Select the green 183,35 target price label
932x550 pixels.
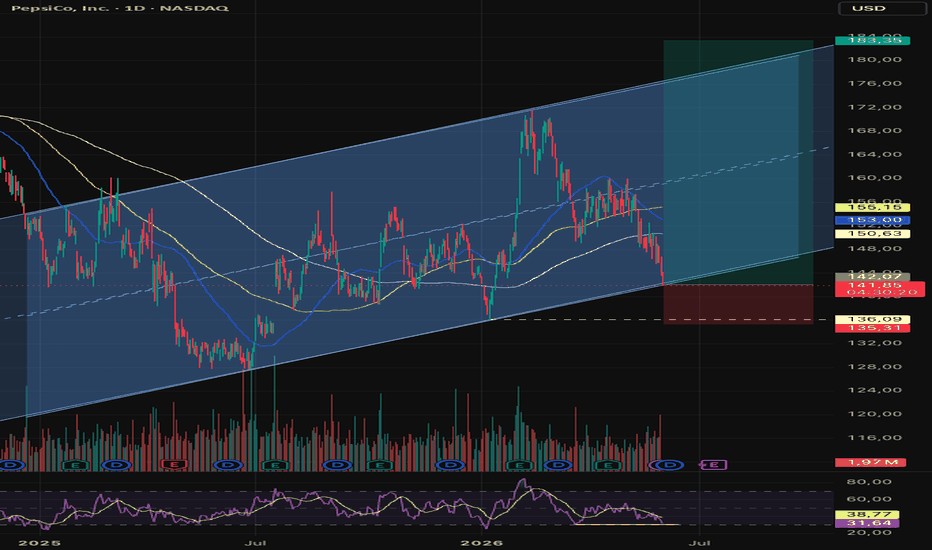pos(872,40)
